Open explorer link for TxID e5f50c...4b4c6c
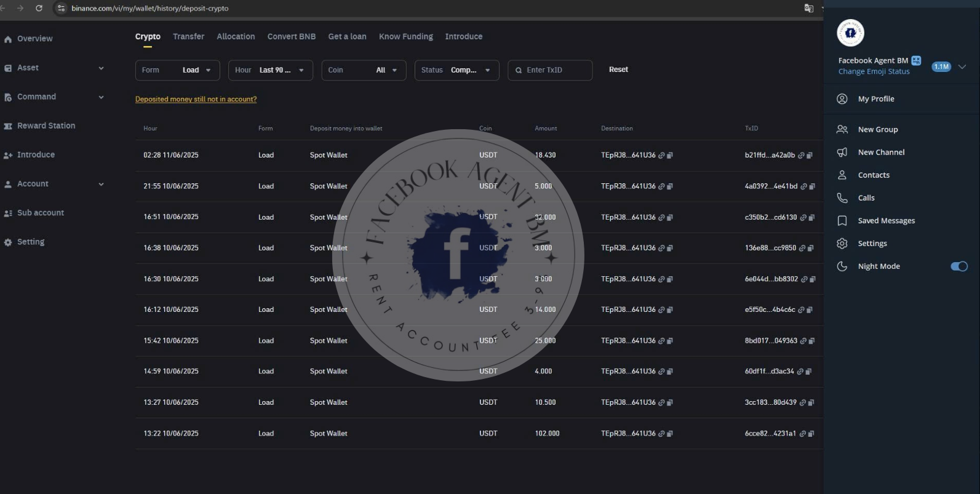 [x=801, y=310]
